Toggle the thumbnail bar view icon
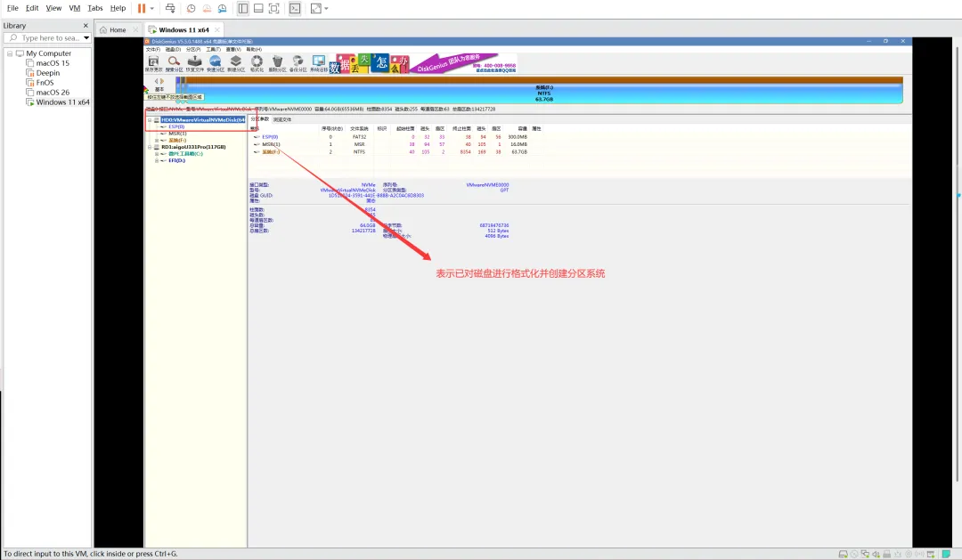962x560 pixels. 258,9
